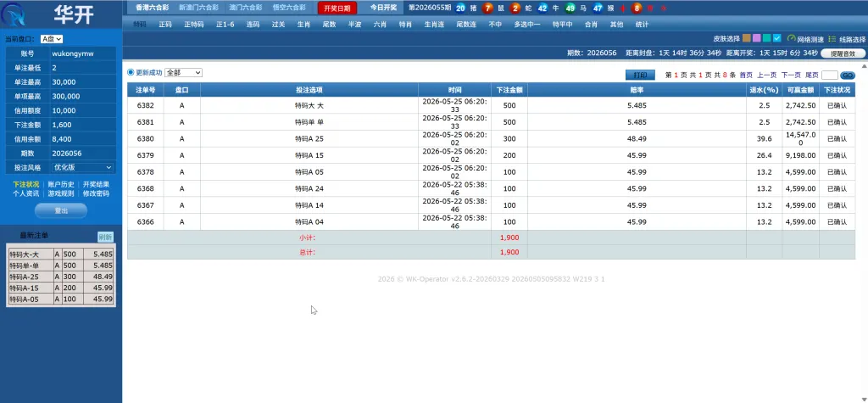Click the 提醒音效 button
The width and height of the screenshot is (868, 403).
pyautogui.click(x=842, y=53)
